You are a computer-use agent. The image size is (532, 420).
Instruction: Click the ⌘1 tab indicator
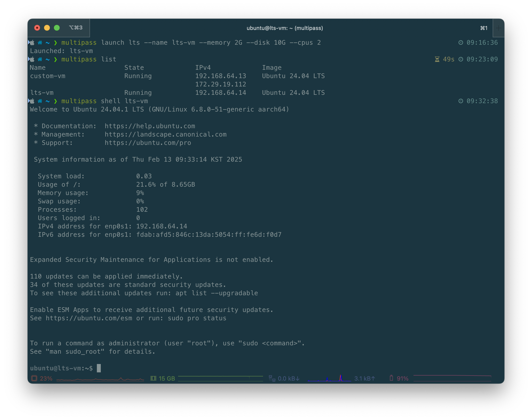484,28
